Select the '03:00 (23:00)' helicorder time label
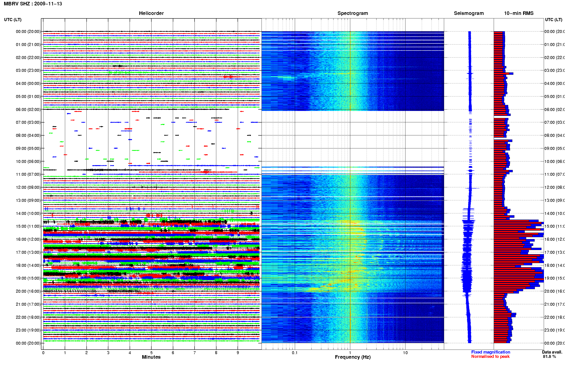 point(28,70)
